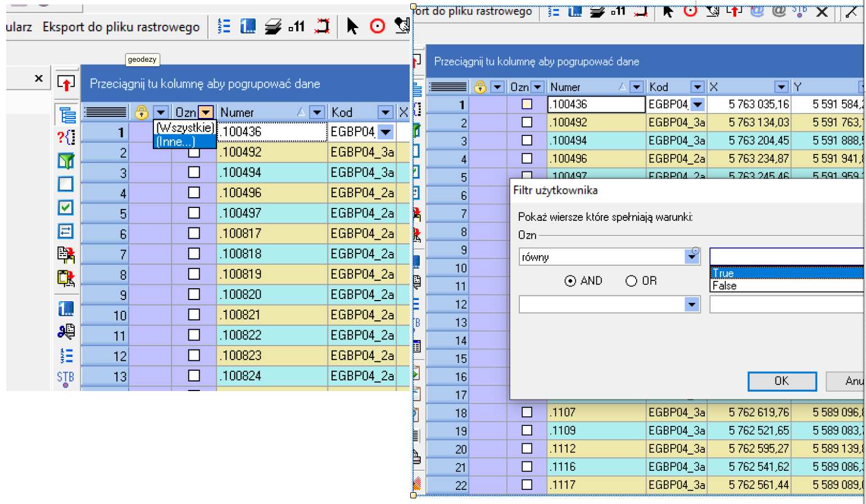Click numbered list icon in left window toolbar
866x504 pixels.
click(x=224, y=26)
